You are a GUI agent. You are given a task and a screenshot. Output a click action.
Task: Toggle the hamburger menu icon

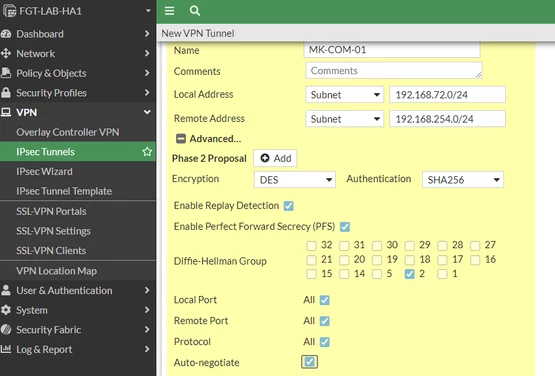point(170,11)
